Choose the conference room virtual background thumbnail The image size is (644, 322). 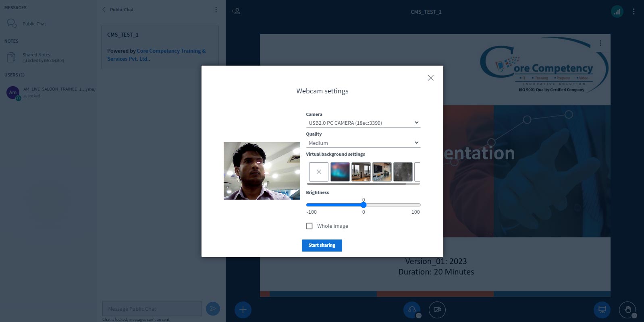point(382,172)
